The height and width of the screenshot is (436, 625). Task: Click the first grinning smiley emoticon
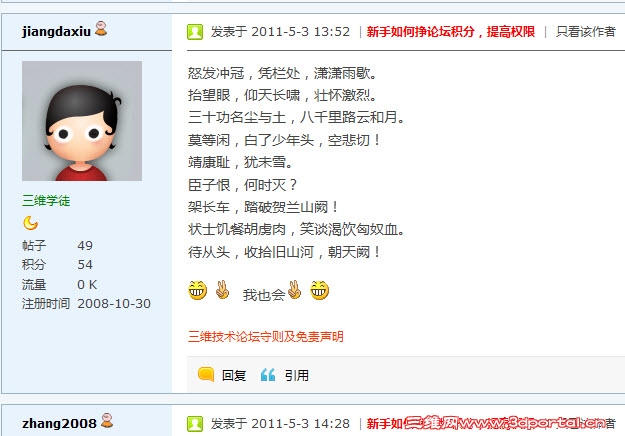(x=197, y=290)
